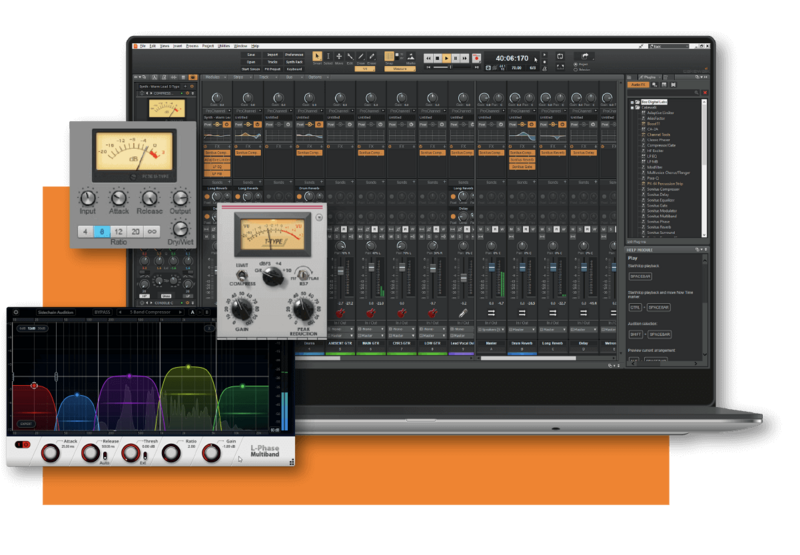
Task: Click the microphone icon on the Lead Vocal channel
Action: coord(463,312)
